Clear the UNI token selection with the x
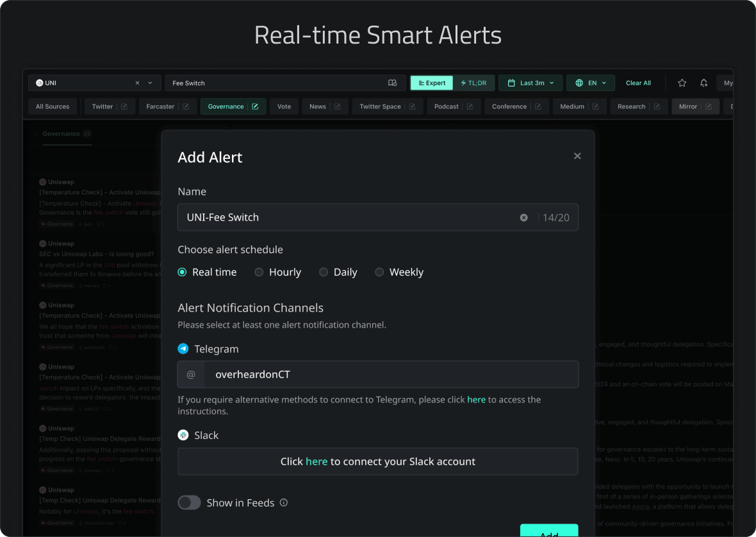 click(137, 83)
